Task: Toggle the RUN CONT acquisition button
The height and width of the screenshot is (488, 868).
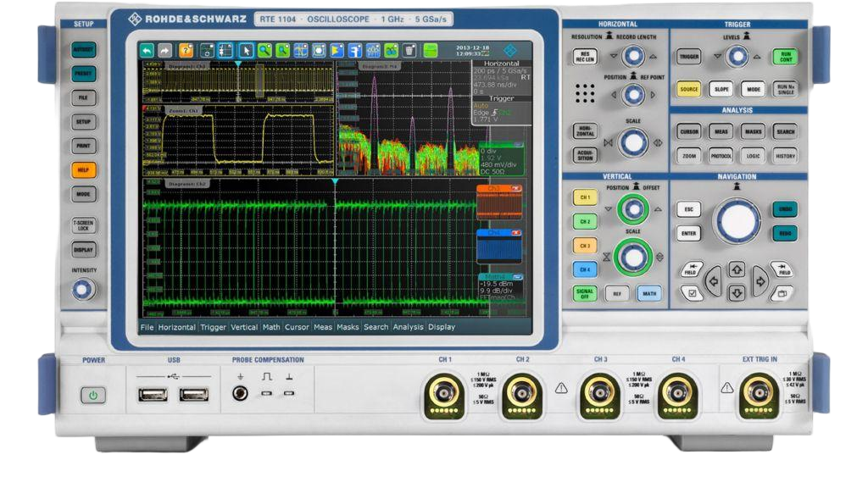Action: click(786, 57)
